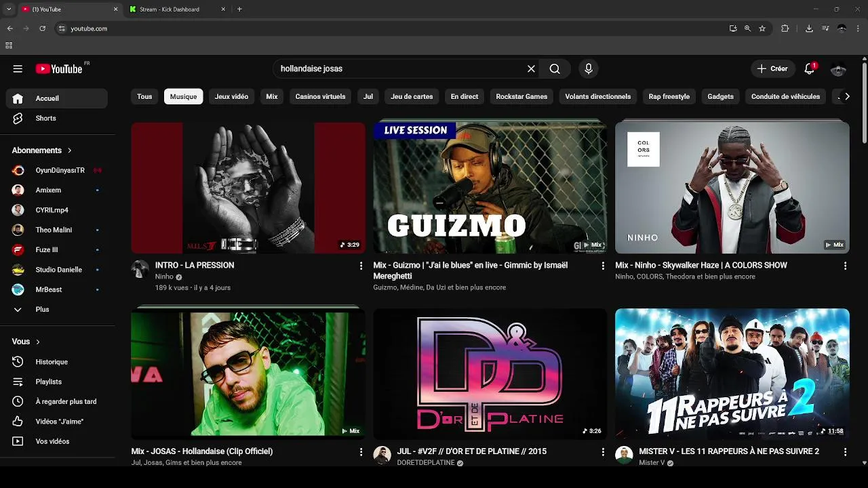
Task: Open the JOSAS Hollandaise thumbnail
Action: point(248,374)
